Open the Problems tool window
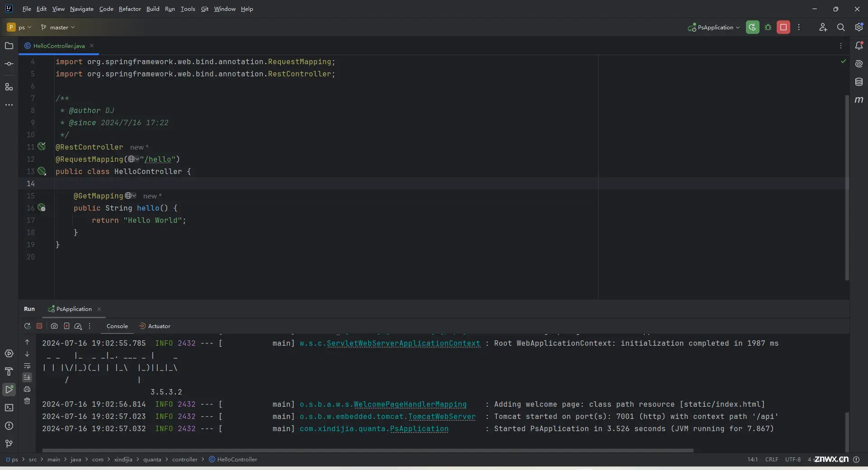Viewport: 868px width, 470px height. (x=9, y=426)
